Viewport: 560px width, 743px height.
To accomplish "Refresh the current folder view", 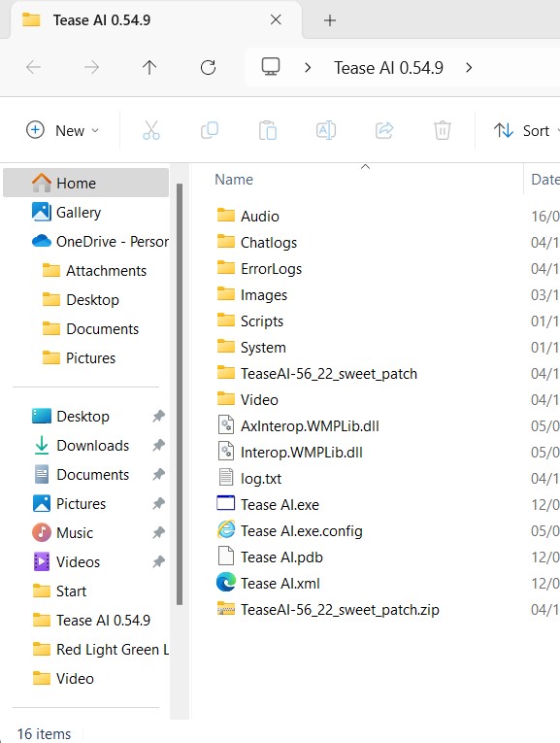I will [x=208, y=68].
